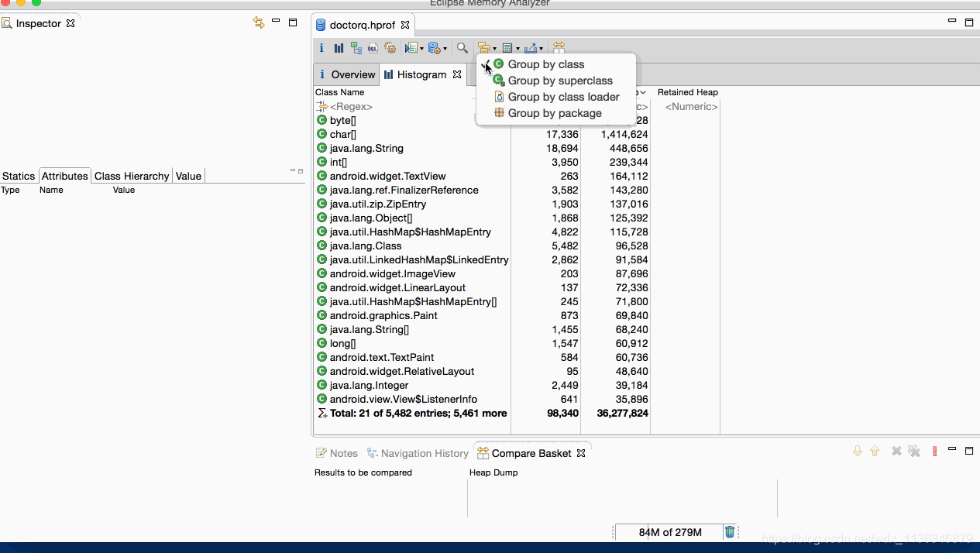Click the heap status 84M of 279M
Screen dimensions: 980x553
pyautogui.click(x=669, y=532)
